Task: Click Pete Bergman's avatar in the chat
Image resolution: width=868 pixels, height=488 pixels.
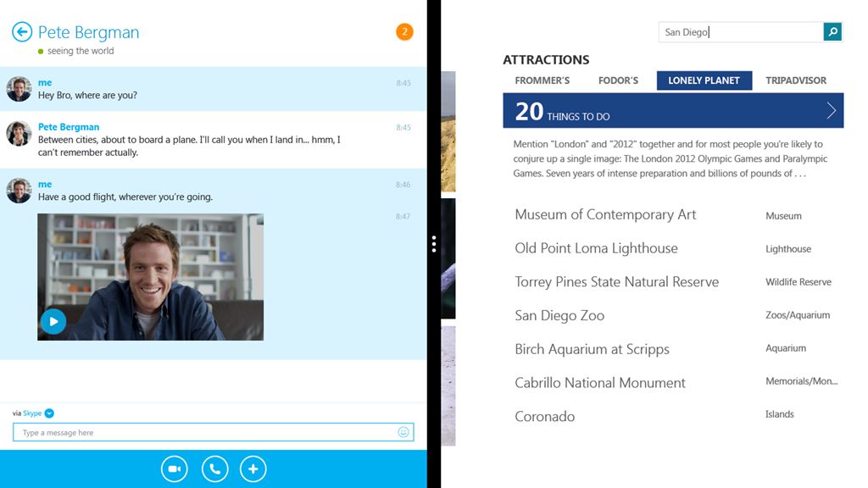Action: pyautogui.click(x=19, y=134)
